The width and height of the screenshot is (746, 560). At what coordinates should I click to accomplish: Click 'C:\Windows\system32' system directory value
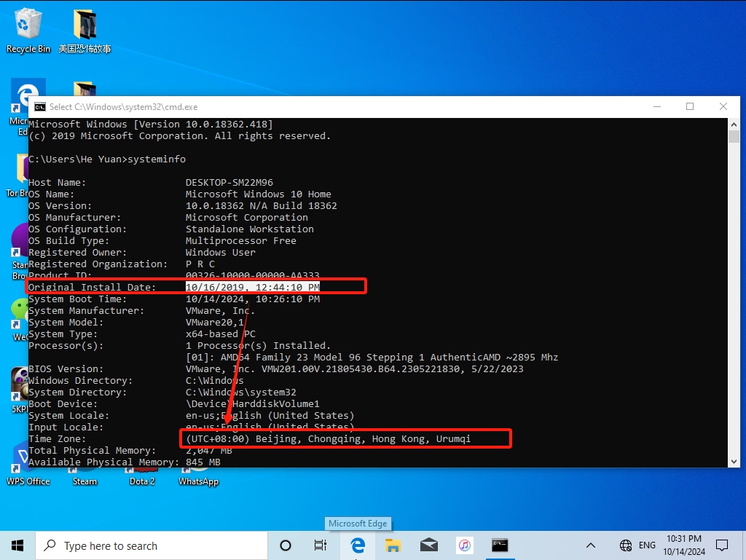point(240,393)
